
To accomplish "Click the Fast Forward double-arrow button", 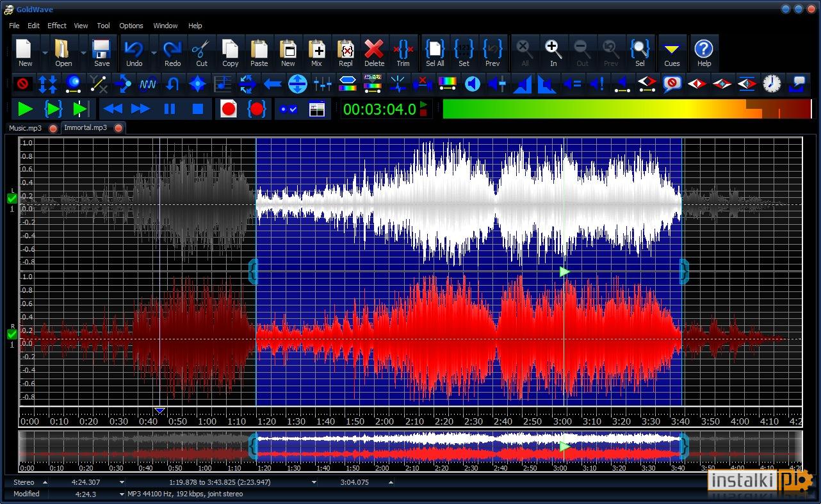I will pyautogui.click(x=141, y=109).
